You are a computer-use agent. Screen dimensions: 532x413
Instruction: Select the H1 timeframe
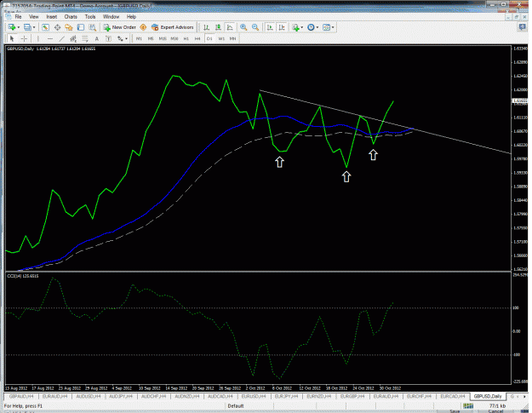186,38
